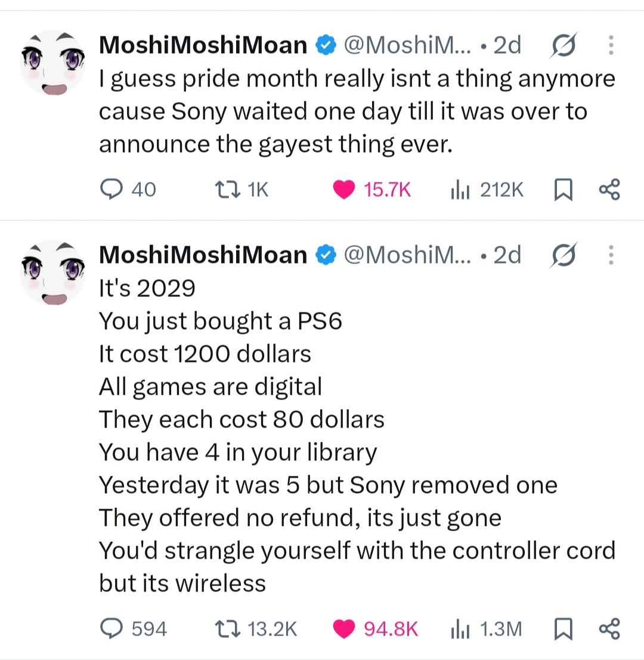The width and height of the screenshot is (644, 660).
Task: Open Grok icon on PS6 tweet
Action: point(563,255)
